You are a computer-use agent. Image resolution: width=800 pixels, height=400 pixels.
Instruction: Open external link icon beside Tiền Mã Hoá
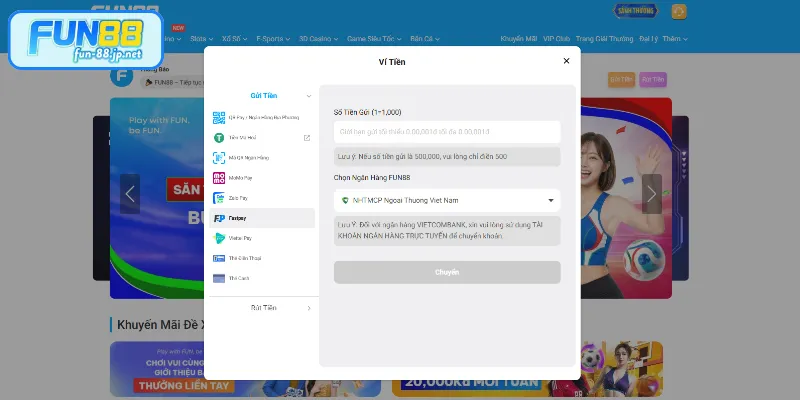click(x=307, y=138)
